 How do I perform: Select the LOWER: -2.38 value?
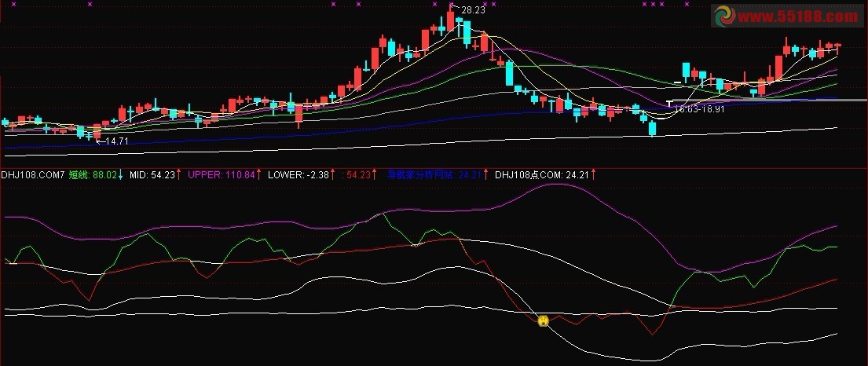click(x=298, y=175)
